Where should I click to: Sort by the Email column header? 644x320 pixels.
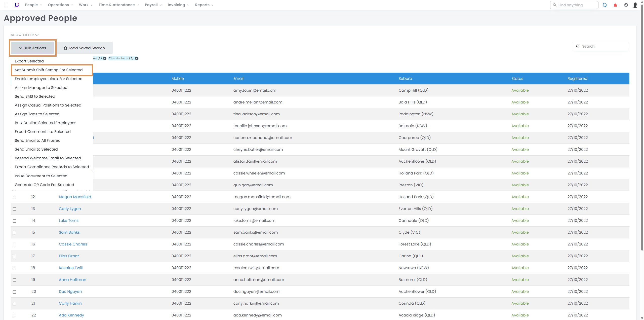pyautogui.click(x=238, y=79)
